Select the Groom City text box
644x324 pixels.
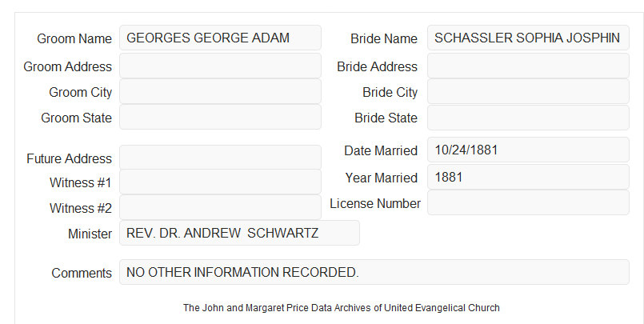click(220, 91)
